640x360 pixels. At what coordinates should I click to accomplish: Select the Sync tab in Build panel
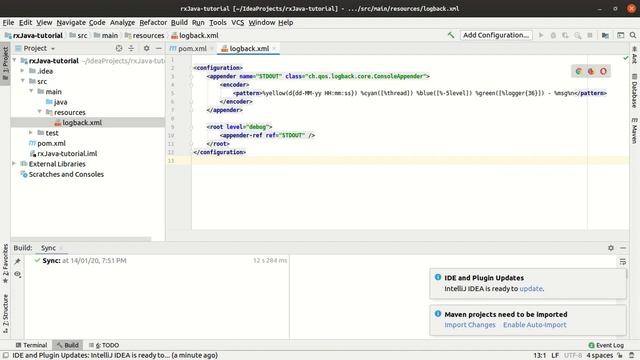(x=48, y=248)
